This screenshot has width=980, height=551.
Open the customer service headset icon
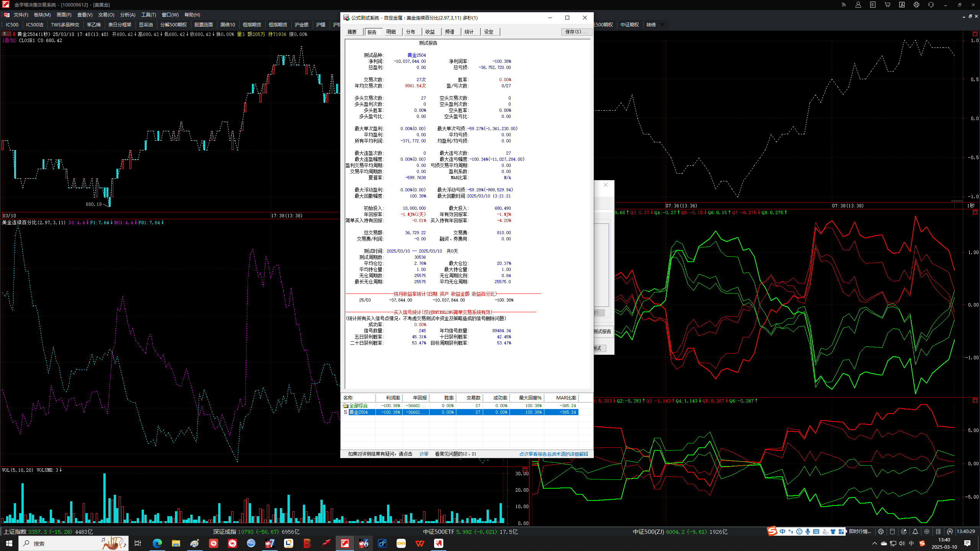click(x=931, y=5)
